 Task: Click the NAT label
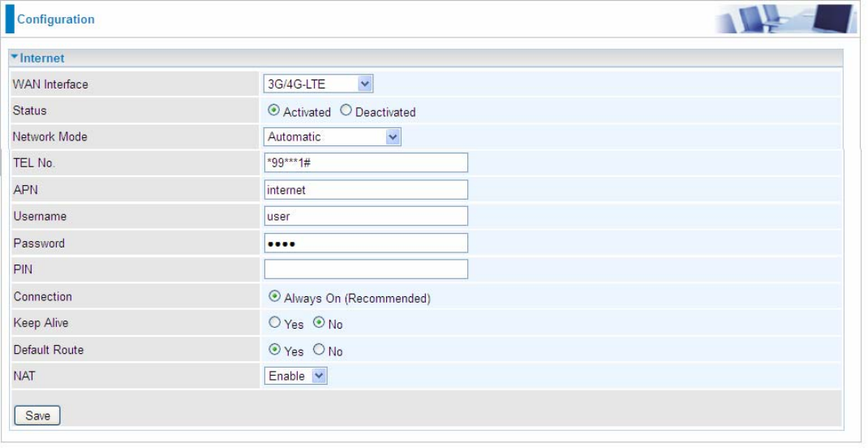(x=24, y=376)
